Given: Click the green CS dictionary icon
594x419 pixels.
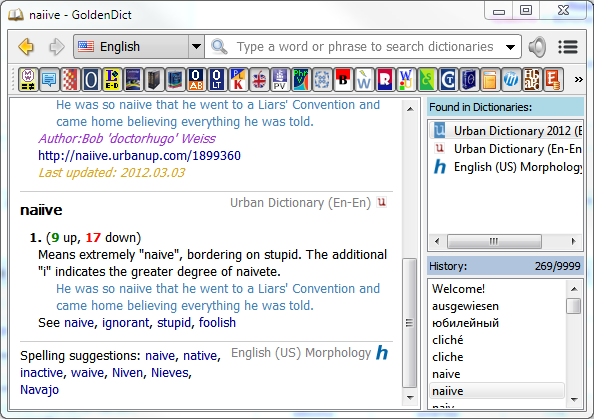Looking at the screenshot, I should point(427,80).
